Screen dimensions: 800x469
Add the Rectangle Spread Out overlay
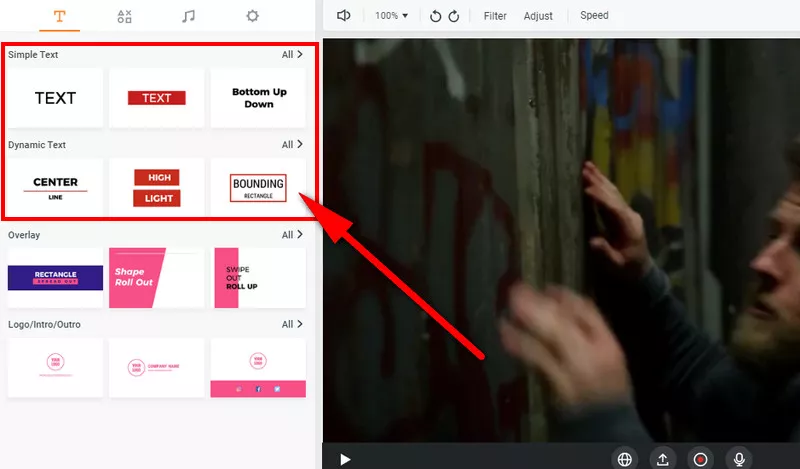click(x=55, y=278)
